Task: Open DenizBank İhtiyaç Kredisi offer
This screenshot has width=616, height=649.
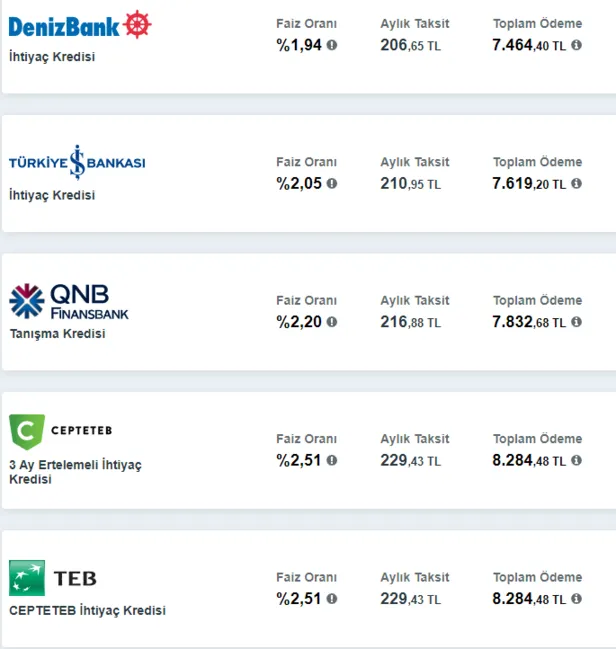Action: (x=52, y=57)
